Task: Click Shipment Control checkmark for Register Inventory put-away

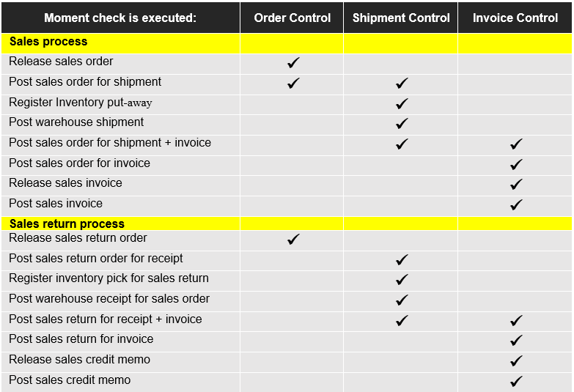Action: tap(402, 103)
